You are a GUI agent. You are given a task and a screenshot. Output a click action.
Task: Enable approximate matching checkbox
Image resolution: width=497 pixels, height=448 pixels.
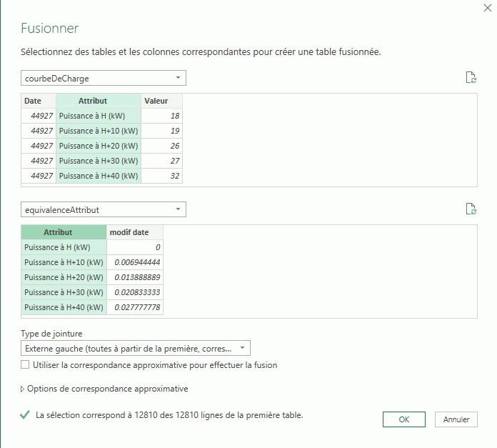point(26,365)
